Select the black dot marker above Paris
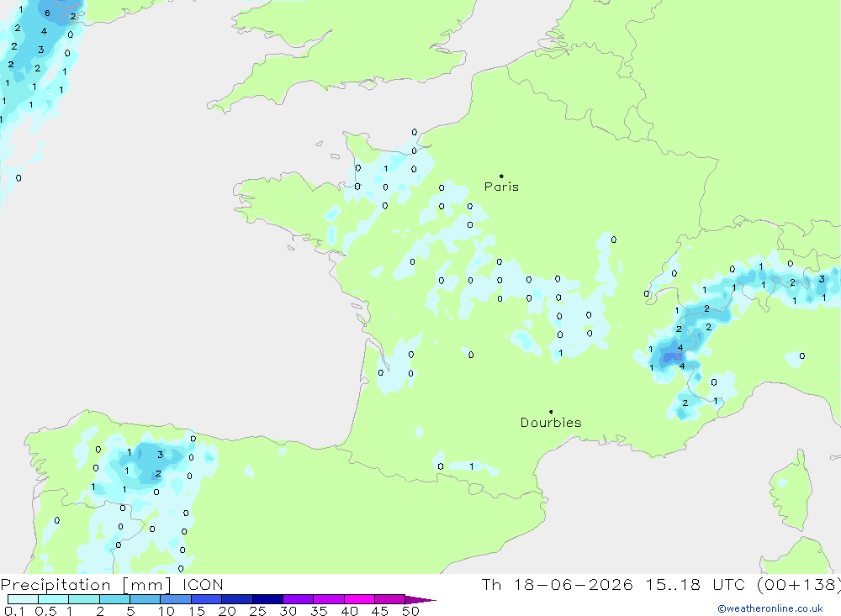 tap(501, 176)
